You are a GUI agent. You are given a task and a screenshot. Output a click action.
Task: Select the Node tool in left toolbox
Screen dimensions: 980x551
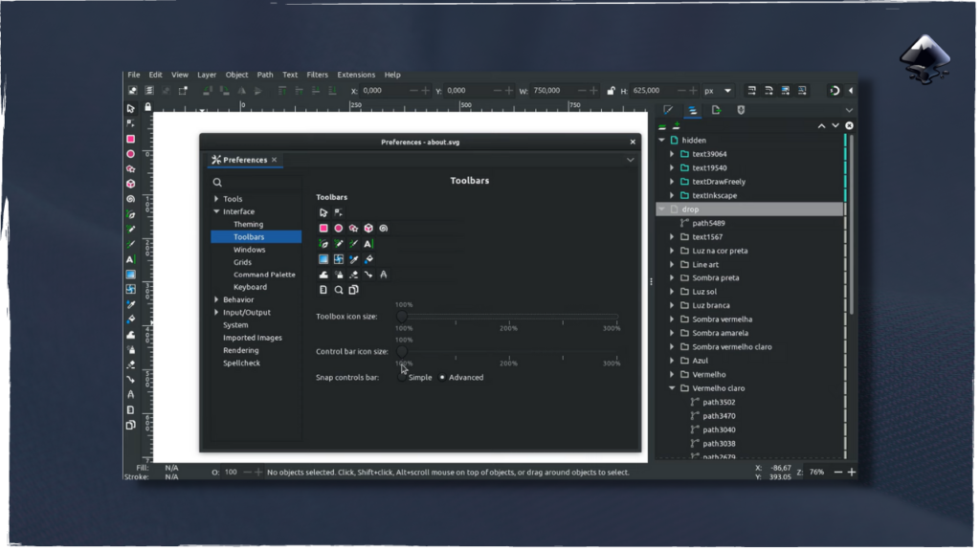pos(130,123)
